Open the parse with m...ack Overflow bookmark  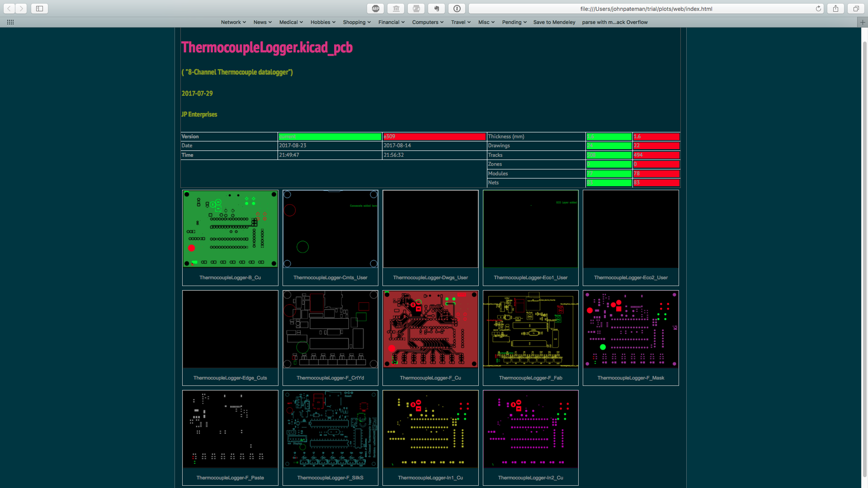click(615, 22)
